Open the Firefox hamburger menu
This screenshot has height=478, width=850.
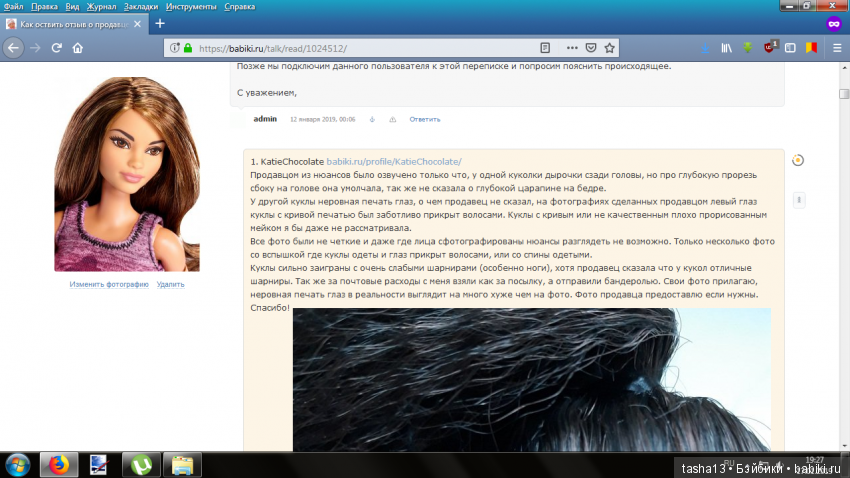pyautogui.click(x=836, y=47)
